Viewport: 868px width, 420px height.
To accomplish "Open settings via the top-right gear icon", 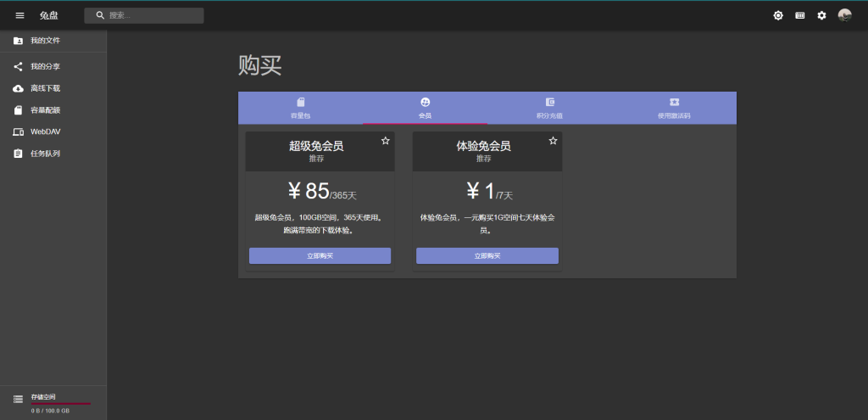I will point(821,15).
